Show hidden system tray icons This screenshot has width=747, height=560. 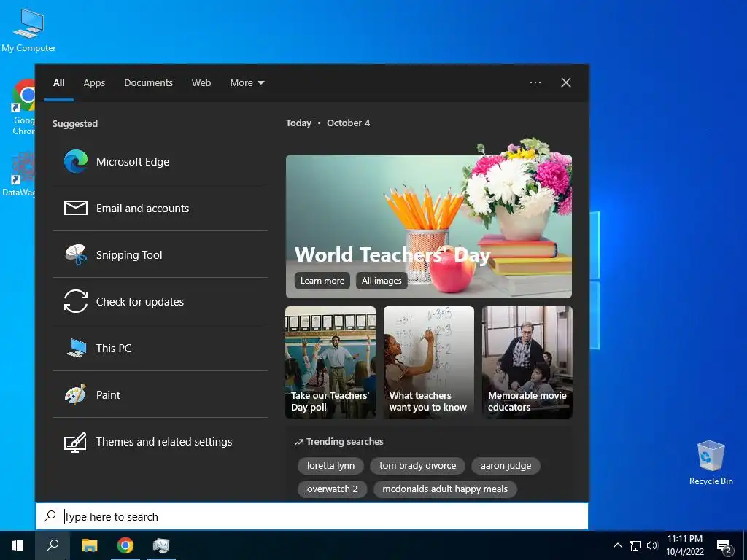click(x=617, y=545)
